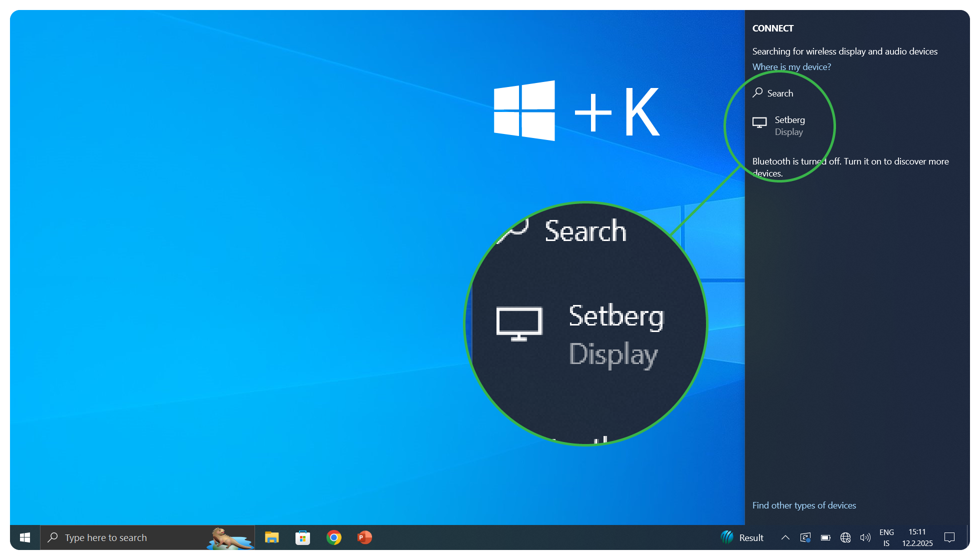Screen dimensions: 980x560
Task: Open PowerPoint from taskbar
Action: click(365, 537)
